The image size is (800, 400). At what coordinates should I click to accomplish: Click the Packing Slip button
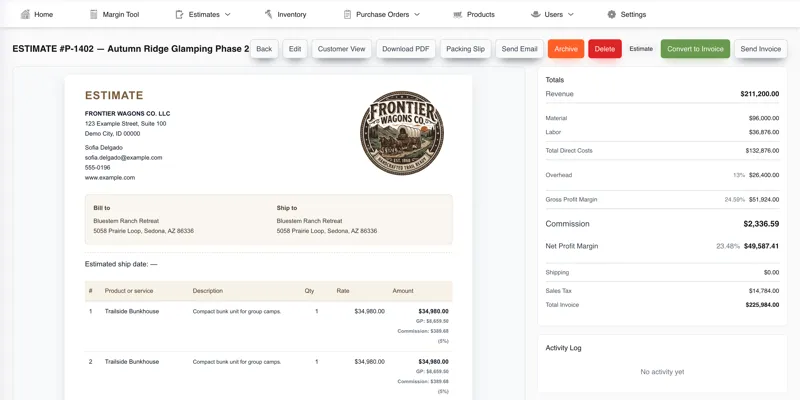(x=465, y=49)
